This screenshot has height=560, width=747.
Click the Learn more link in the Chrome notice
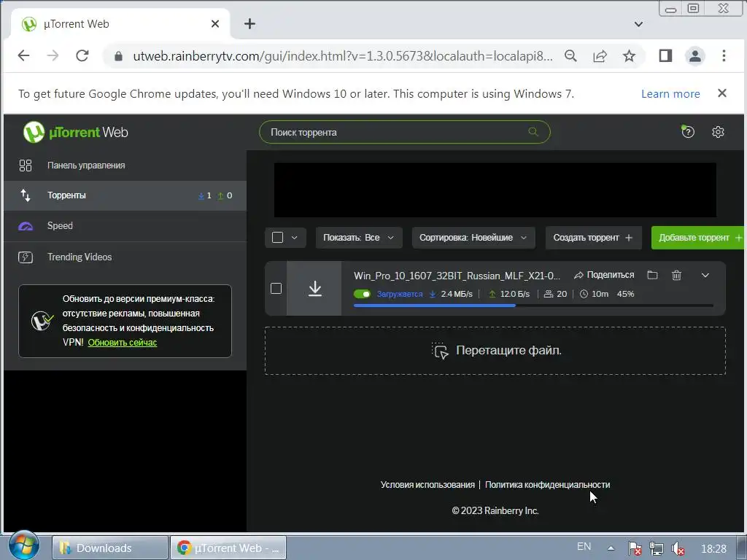670,94
